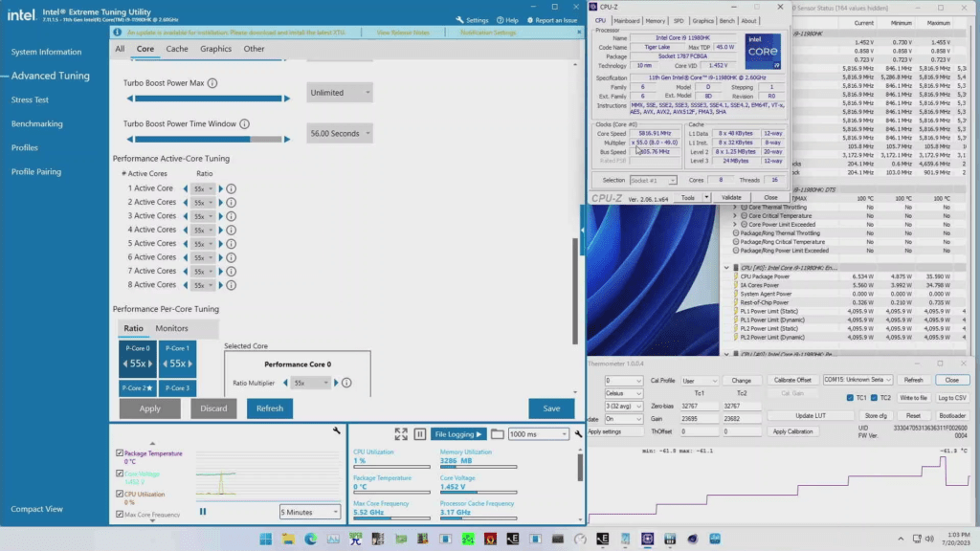980x551 pixels.
Task: Start File Logging
Action: [x=458, y=434]
